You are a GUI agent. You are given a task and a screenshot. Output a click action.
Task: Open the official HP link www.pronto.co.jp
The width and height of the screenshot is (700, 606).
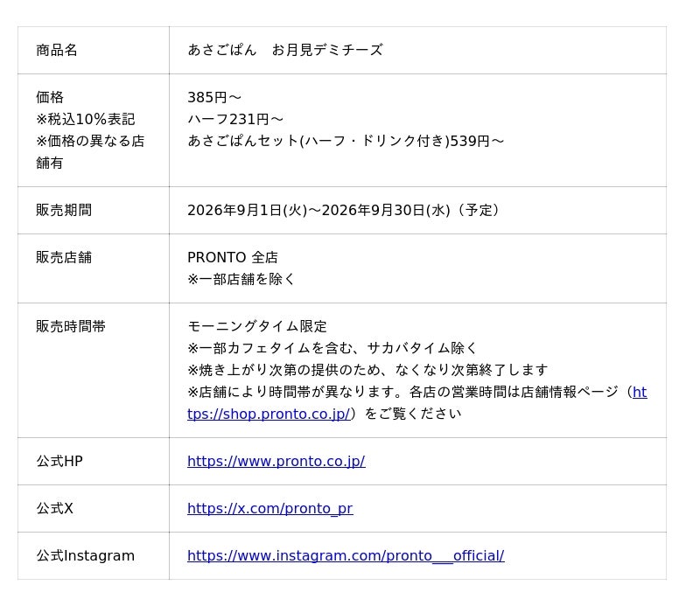276,461
